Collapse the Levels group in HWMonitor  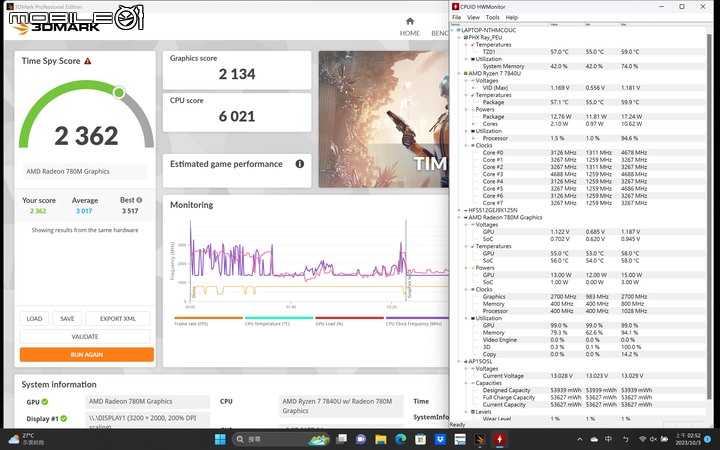click(x=466, y=412)
